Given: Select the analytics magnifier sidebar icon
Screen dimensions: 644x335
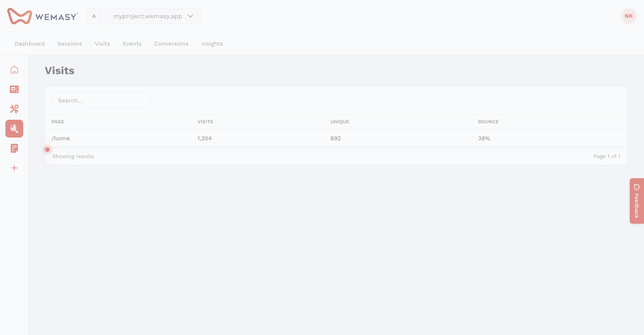Looking at the screenshot, I should point(14,129).
